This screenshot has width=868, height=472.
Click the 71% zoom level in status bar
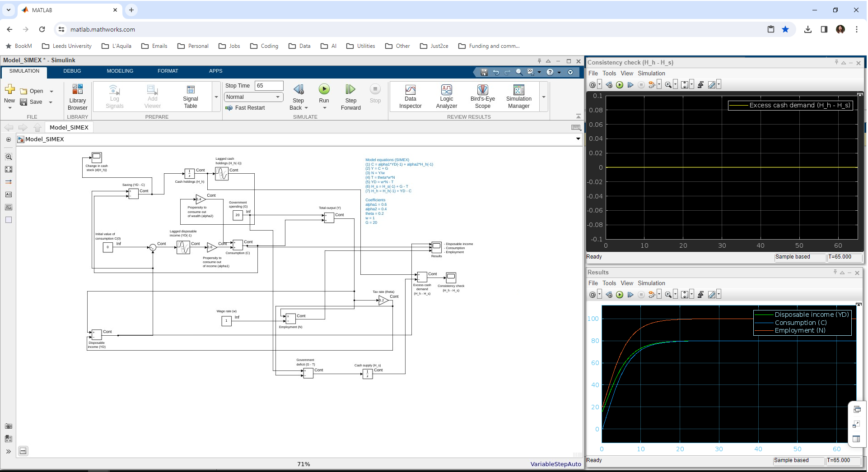click(x=303, y=464)
